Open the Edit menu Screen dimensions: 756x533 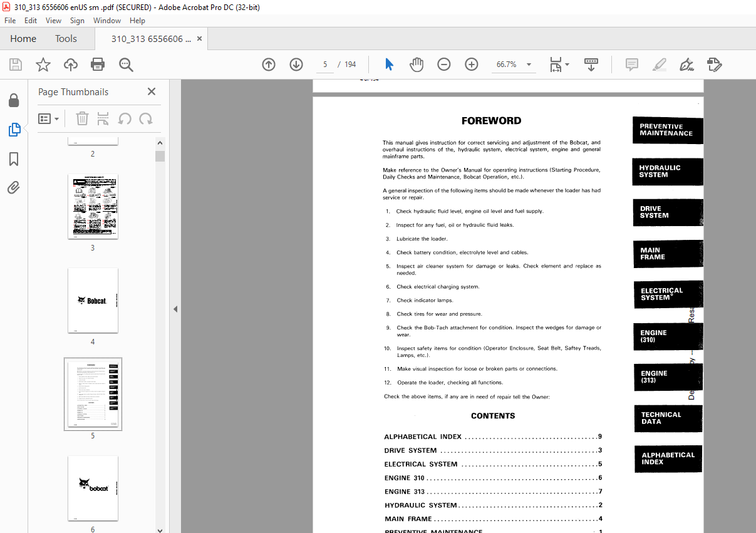click(31, 21)
